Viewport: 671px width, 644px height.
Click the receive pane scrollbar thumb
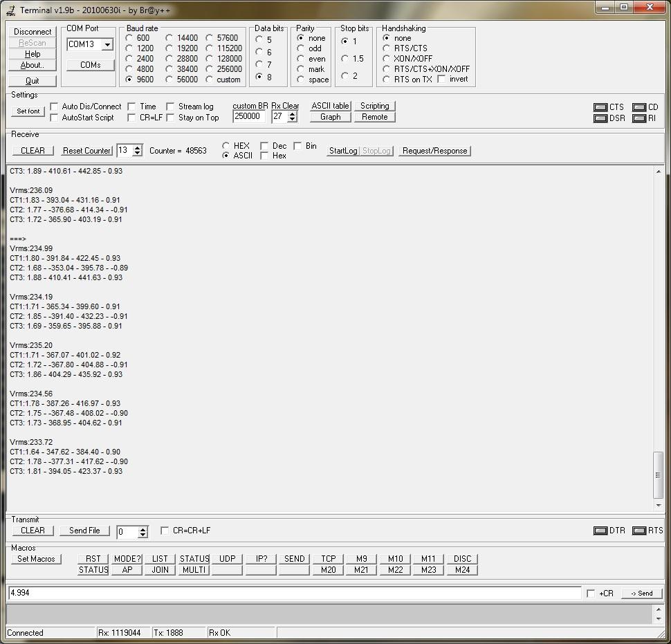tap(658, 475)
